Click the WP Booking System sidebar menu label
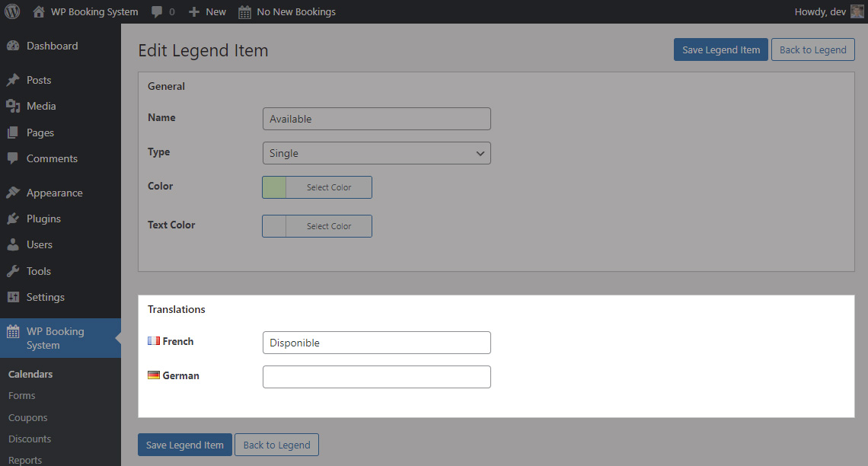 [56, 338]
